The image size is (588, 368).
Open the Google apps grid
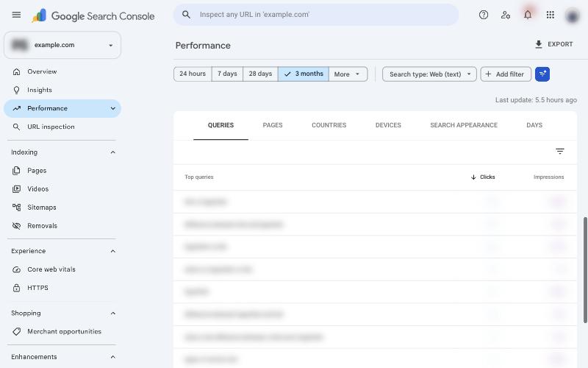click(x=550, y=15)
